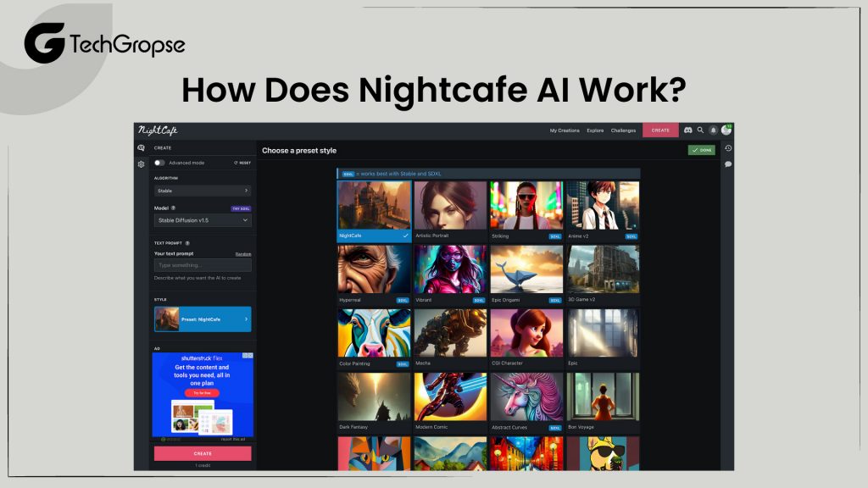Open history with the clock icon
The width and height of the screenshot is (868, 488).
coord(728,149)
